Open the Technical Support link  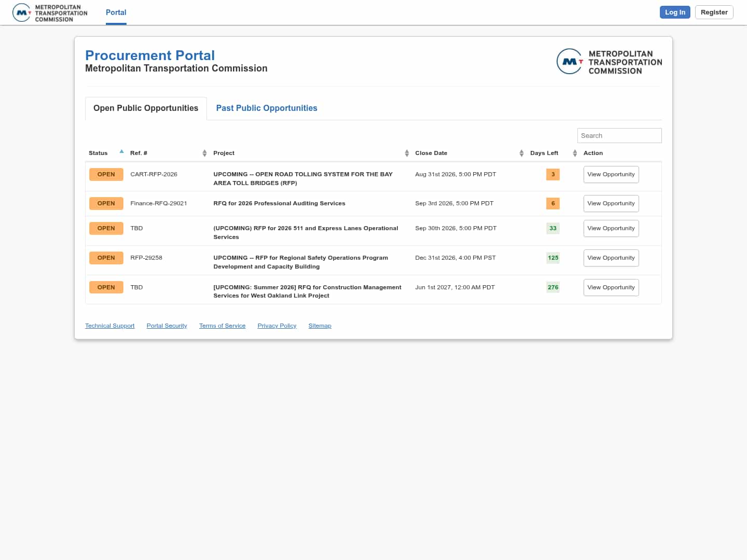110,326
